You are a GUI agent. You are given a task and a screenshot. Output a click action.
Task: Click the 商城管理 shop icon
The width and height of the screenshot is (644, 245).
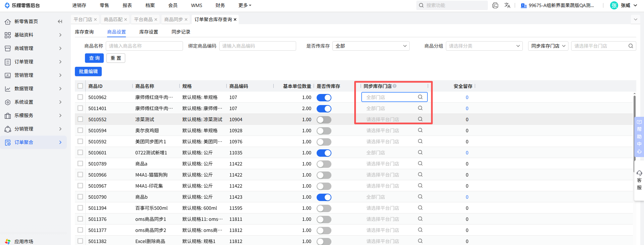[x=8, y=48]
